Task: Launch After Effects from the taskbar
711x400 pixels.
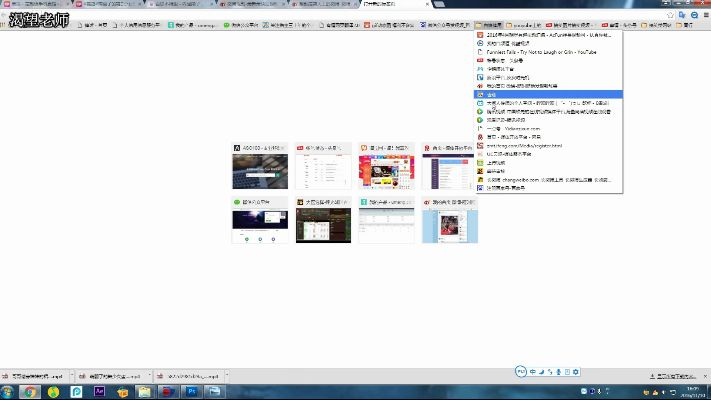Action: (x=100, y=391)
